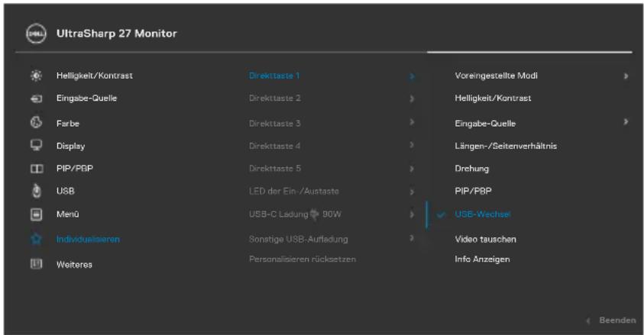Screen dimensions: 644x335
Task: Choose Eingabe-Quelle in the shortcut function list
Action: [485, 124]
